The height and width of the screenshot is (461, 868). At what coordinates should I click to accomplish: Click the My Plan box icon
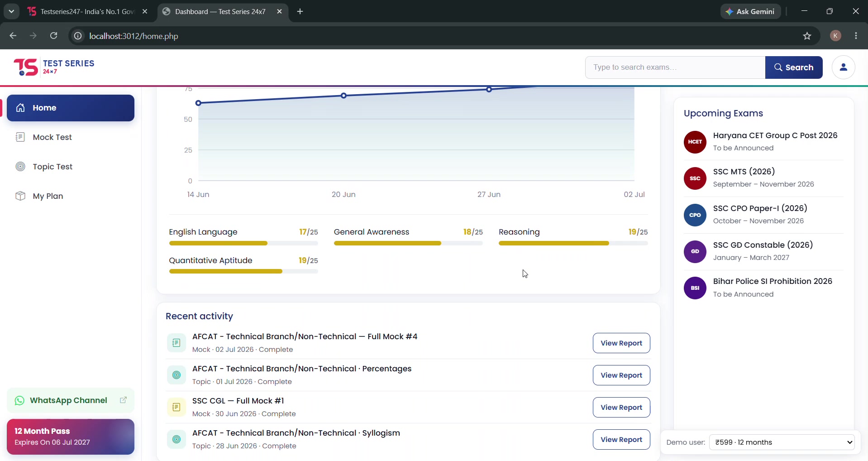[20, 196]
